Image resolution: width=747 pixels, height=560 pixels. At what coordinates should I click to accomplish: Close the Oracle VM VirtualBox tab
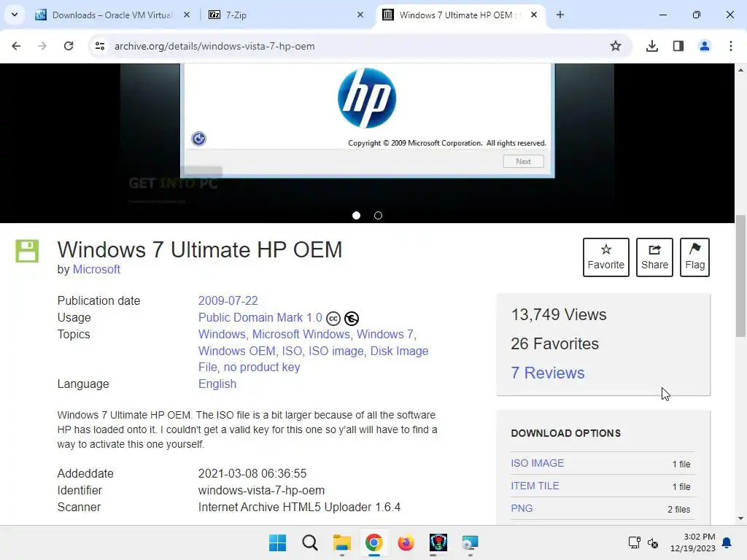(x=187, y=15)
